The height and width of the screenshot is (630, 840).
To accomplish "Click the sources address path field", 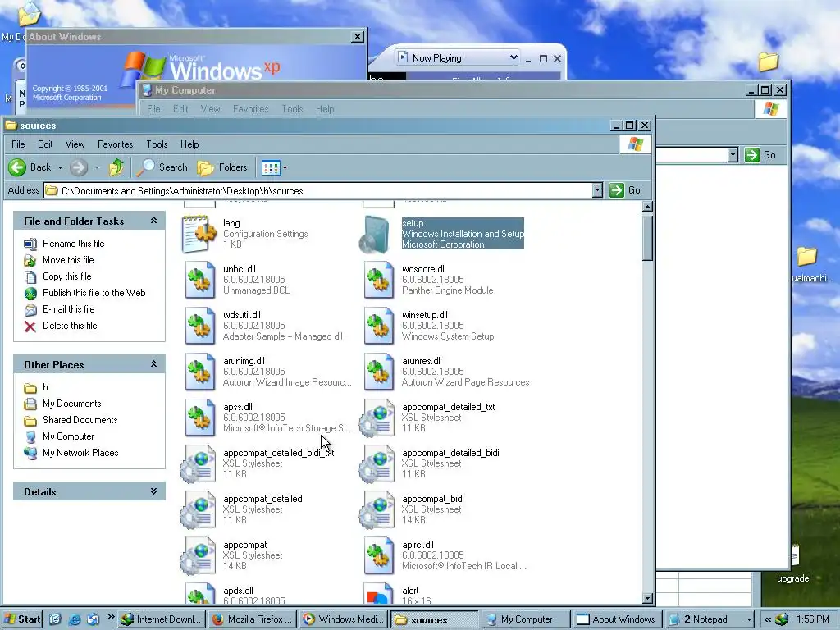I will click(318, 190).
